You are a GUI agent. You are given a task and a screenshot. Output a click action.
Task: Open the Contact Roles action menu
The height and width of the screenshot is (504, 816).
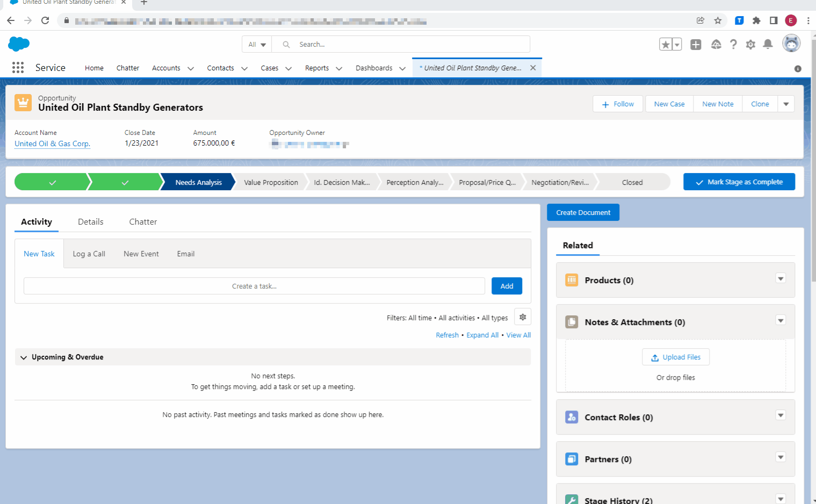coord(781,415)
